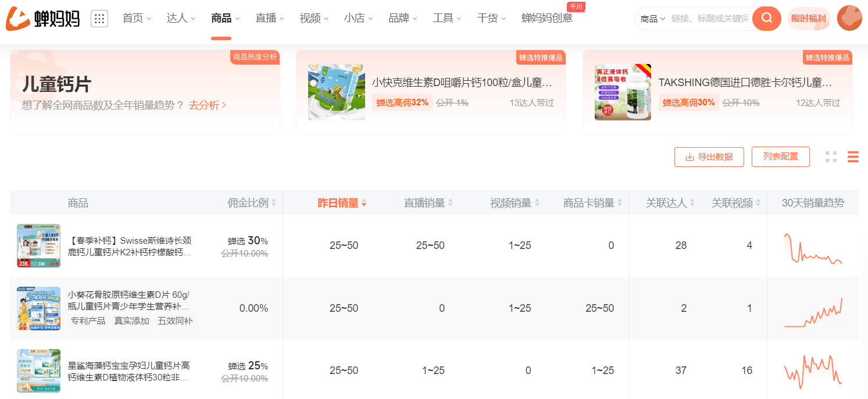Click 专利产品 tag
This screenshot has height=399, width=868.
click(88, 321)
